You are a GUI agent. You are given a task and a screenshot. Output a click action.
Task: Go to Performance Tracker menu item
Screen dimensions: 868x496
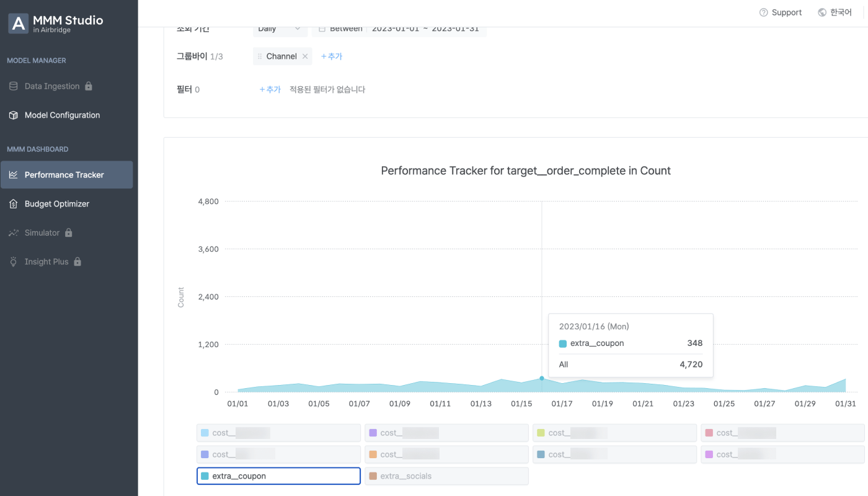click(x=67, y=175)
